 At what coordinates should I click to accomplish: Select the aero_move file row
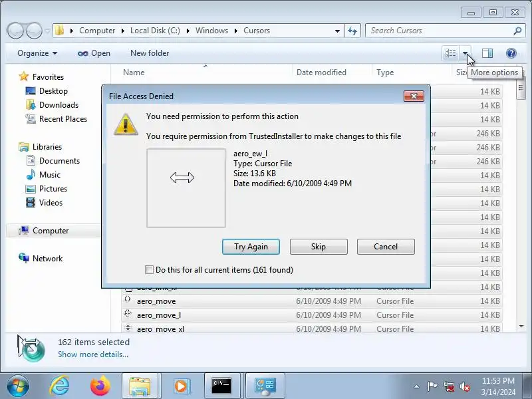coord(311,301)
